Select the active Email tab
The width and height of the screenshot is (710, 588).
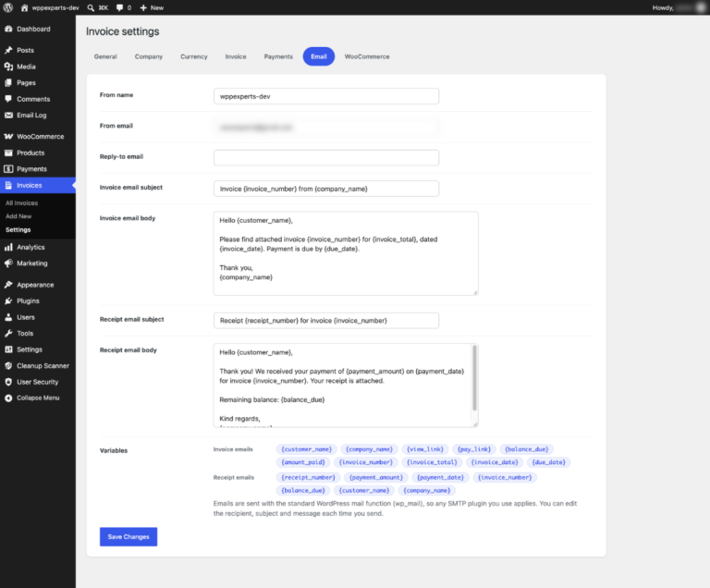tap(319, 56)
